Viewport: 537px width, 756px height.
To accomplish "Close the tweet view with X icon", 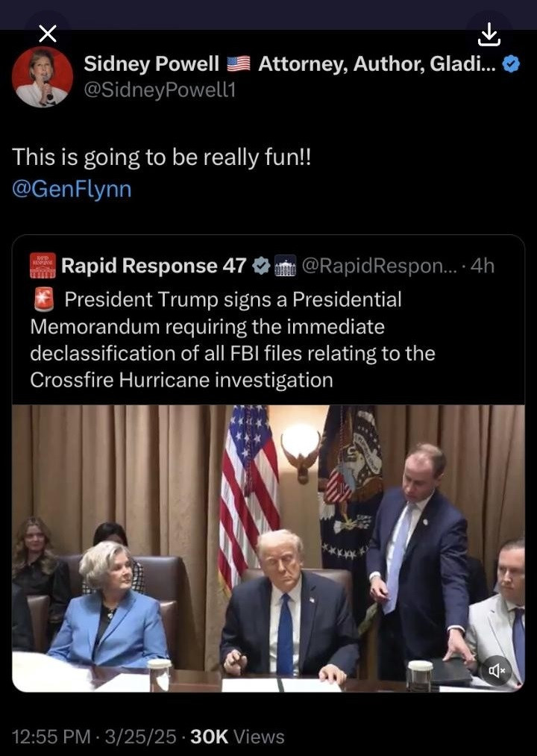I will coord(47,34).
